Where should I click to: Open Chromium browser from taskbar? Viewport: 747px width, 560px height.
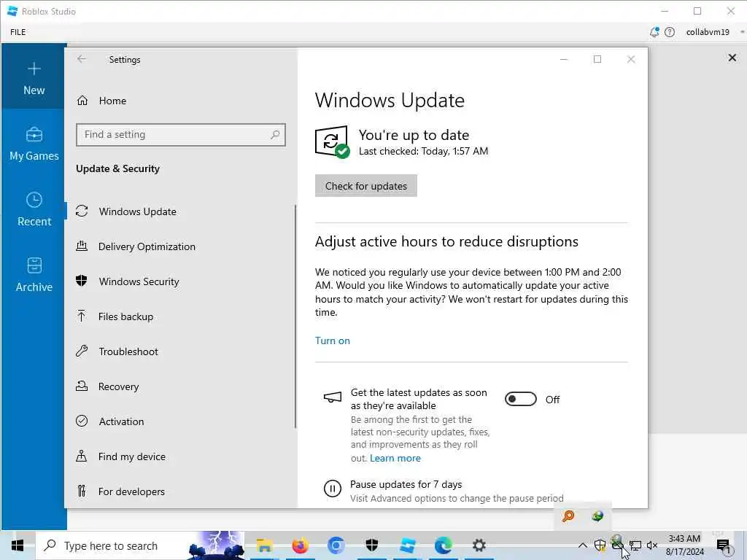coord(336,545)
